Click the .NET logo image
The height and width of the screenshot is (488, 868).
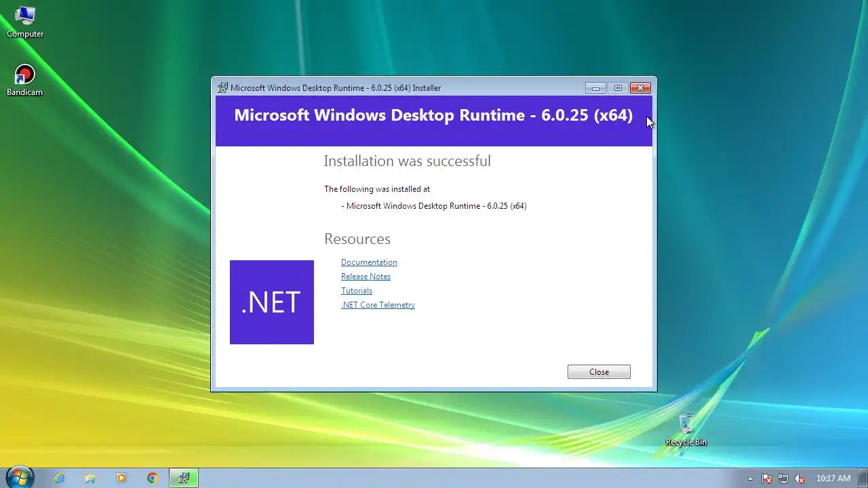pyautogui.click(x=272, y=302)
